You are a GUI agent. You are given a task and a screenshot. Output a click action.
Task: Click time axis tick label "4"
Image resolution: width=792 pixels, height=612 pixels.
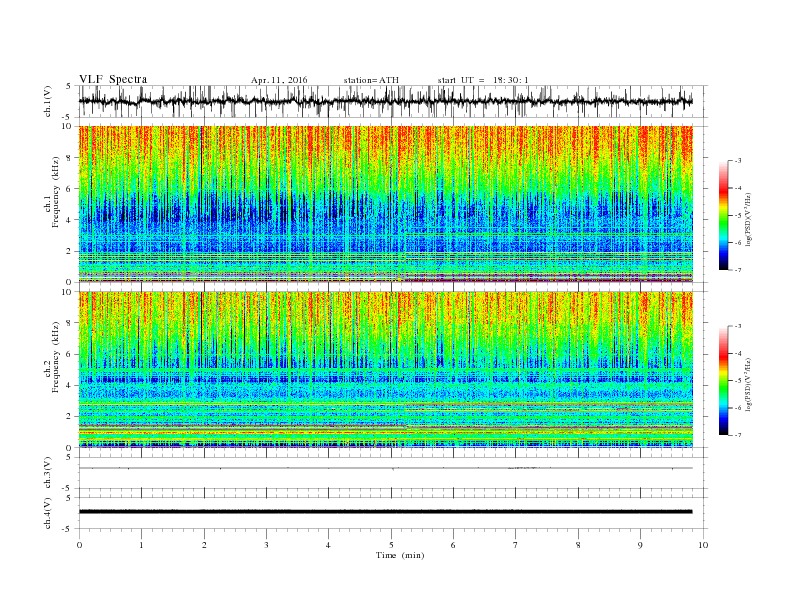click(x=328, y=545)
